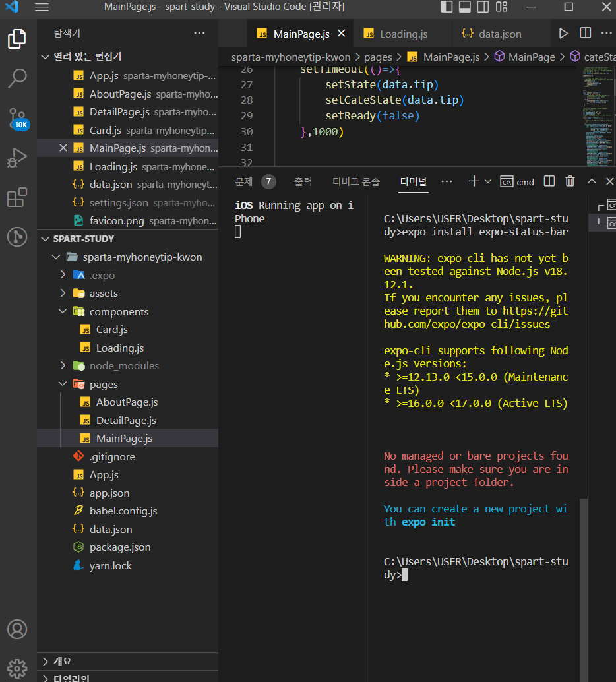Viewport: 616px width, 682px height.
Task: Toggle primary side bar layout icon
Action: [447, 7]
